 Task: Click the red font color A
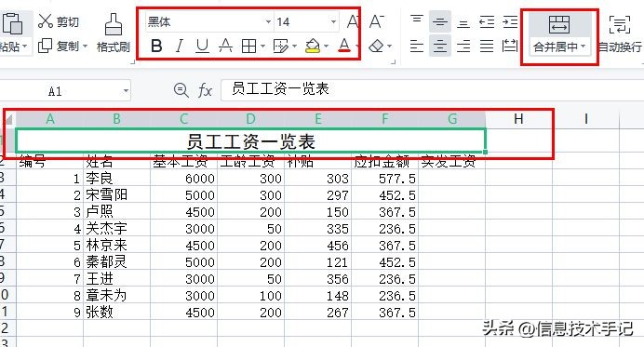[x=344, y=46]
